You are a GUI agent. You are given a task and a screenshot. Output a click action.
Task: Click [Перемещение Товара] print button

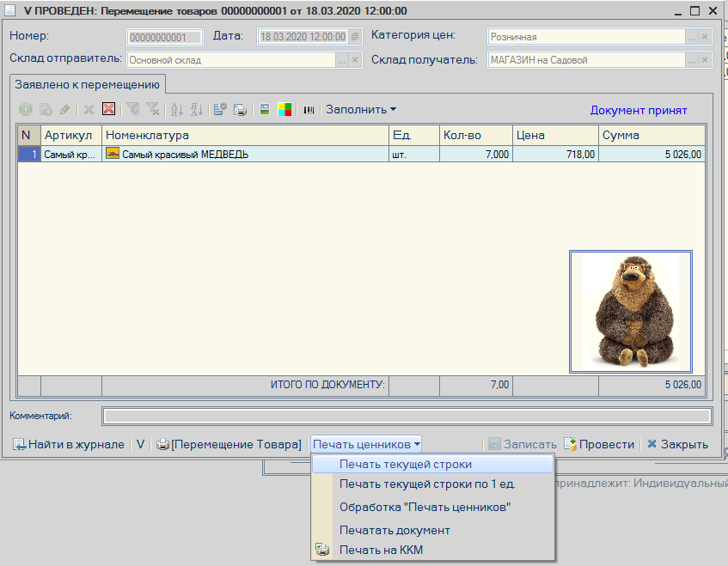click(229, 444)
